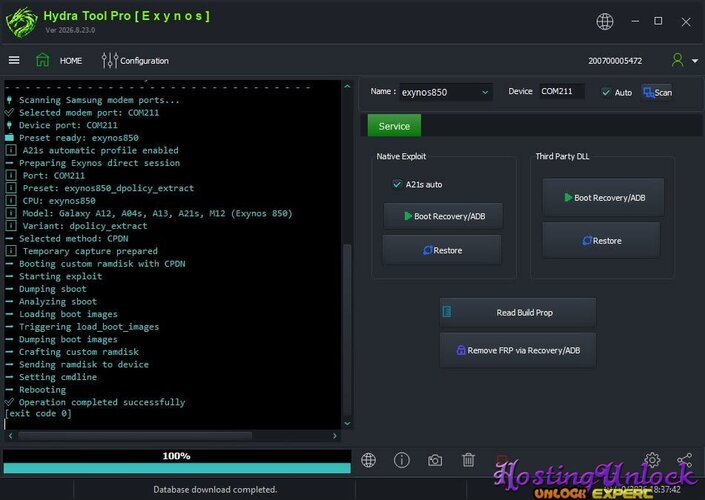The height and width of the screenshot is (500, 705).
Task: Select the Service tab
Action: (x=394, y=126)
